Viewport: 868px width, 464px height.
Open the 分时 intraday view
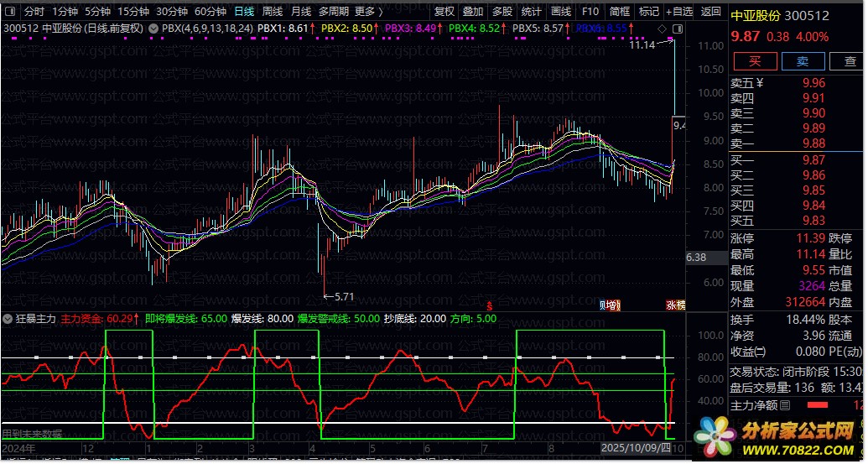(34, 12)
